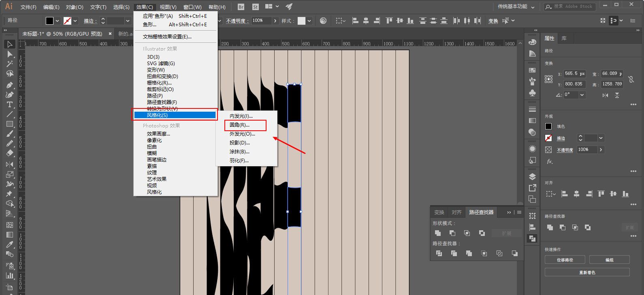Click Unite in floating Pathfinder panel
The image size is (644, 295).
[438, 233]
